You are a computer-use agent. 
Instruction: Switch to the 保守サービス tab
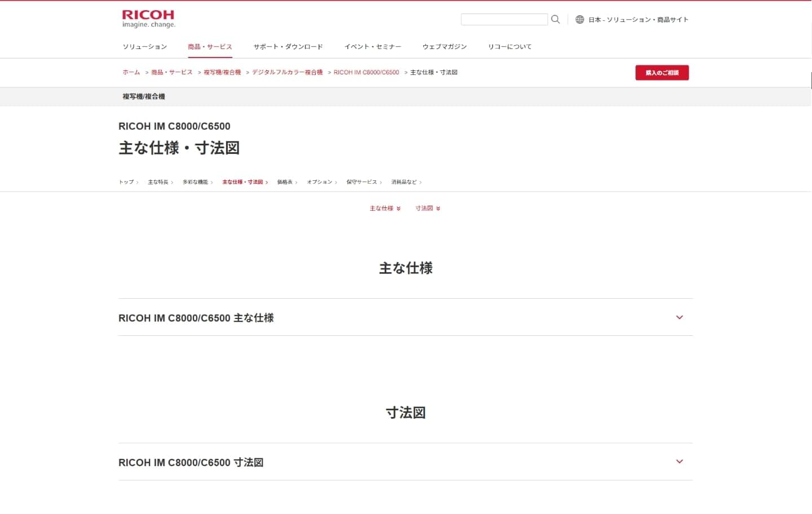(x=363, y=182)
